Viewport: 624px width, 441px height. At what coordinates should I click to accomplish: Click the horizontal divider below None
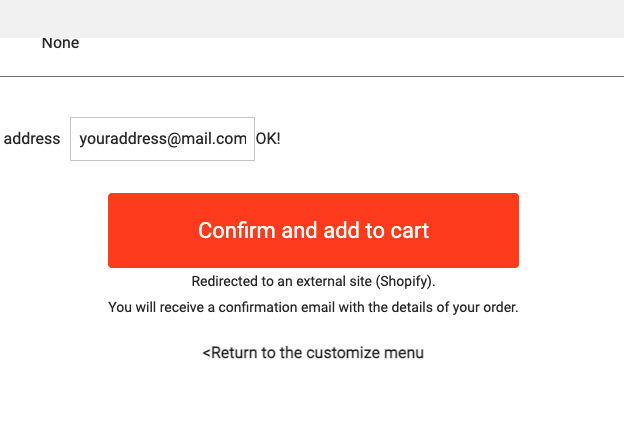click(312, 76)
